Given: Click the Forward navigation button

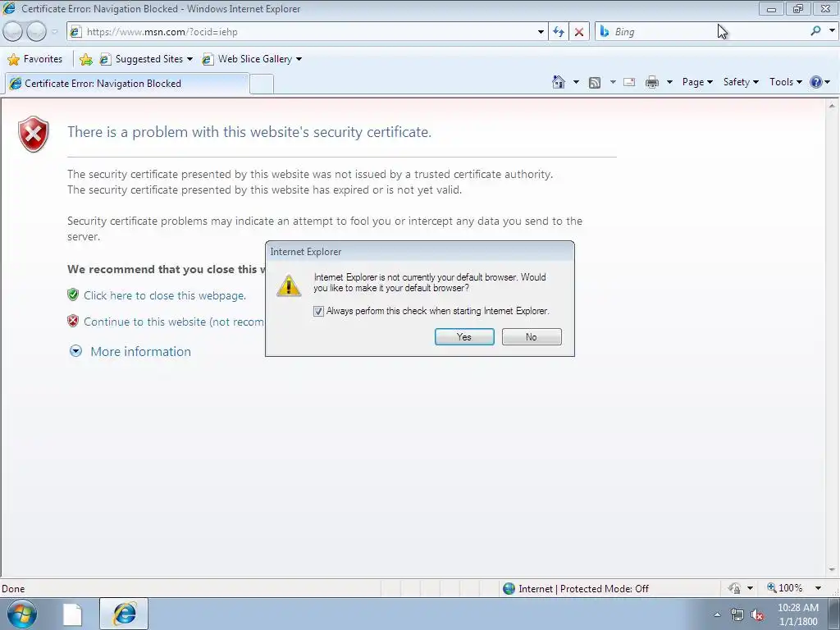Looking at the screenshot, I should tap(36, 32).
